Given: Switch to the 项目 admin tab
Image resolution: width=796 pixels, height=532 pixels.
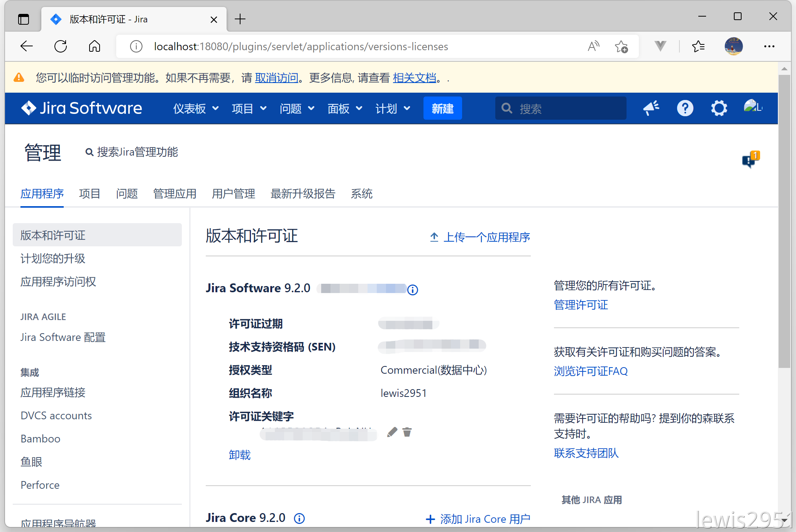Looking at the screenshot, I should [90, 193].
